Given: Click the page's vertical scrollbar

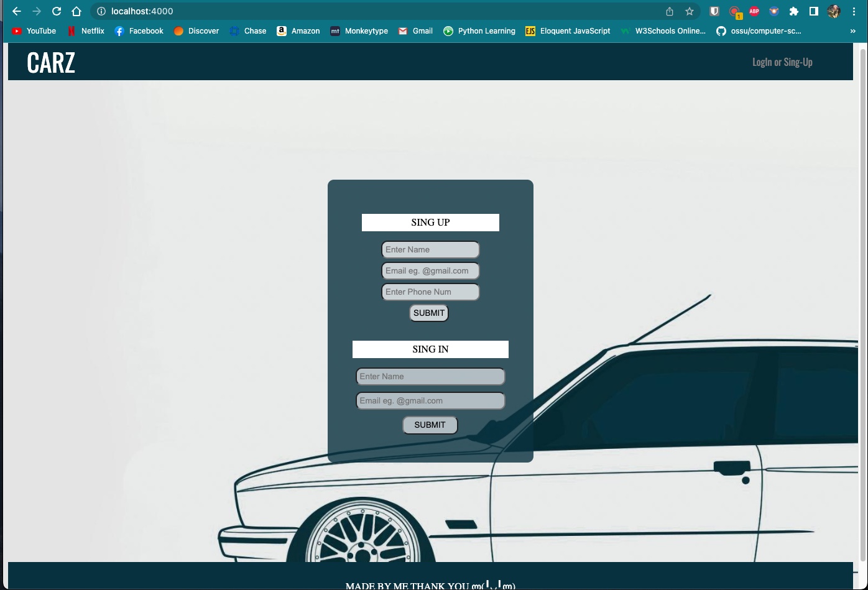Looking at the screenshot, I should pyautogui.click(x=862, y=305).
